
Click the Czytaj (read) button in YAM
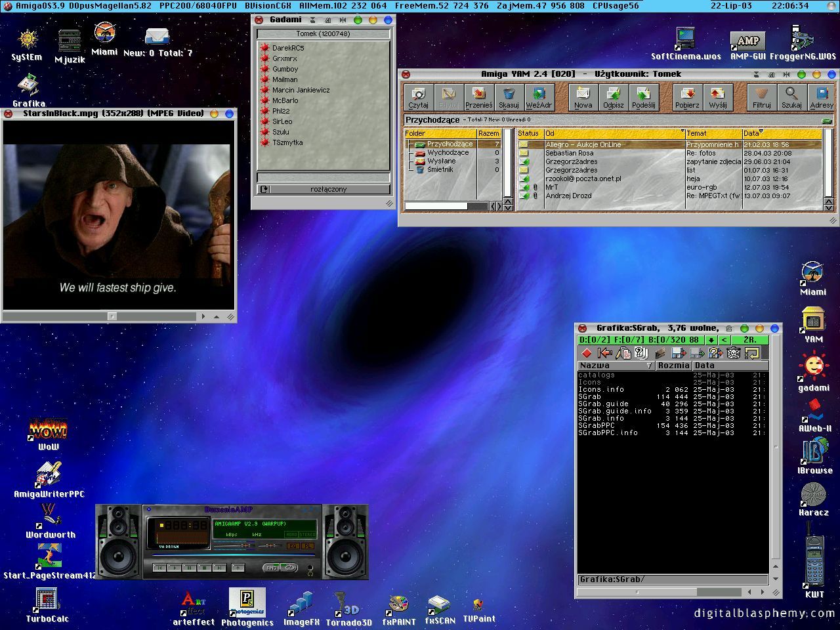pos(418,97)
